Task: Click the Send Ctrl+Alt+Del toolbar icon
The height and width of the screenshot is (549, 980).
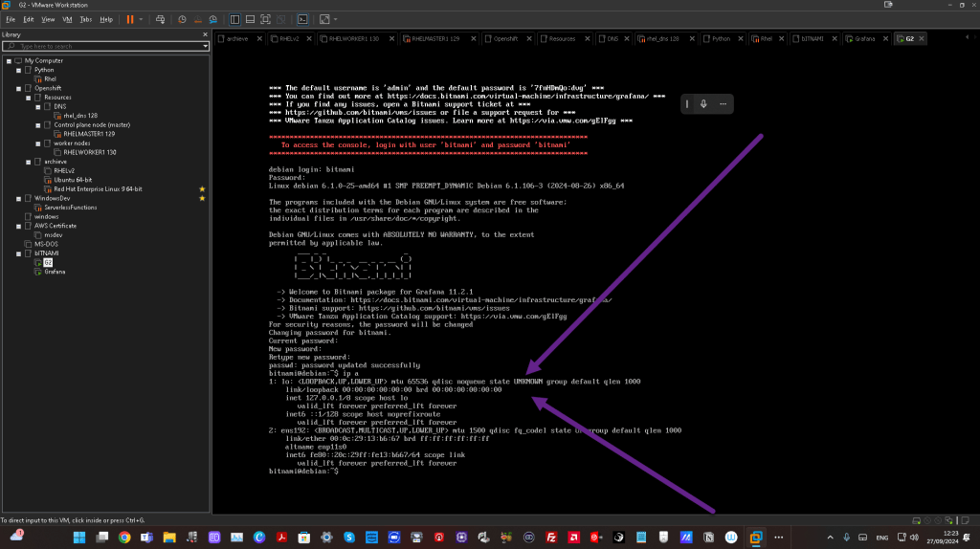Action: pos(160,19)
